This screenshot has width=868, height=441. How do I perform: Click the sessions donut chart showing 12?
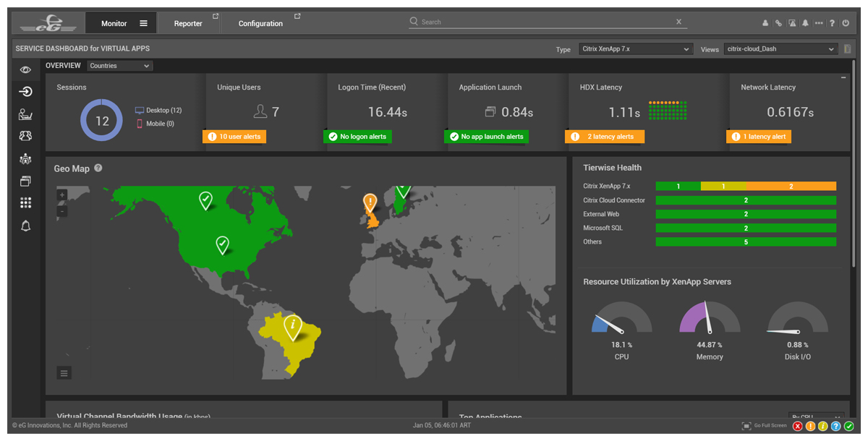pyautogui.click(x=102, y=121)
